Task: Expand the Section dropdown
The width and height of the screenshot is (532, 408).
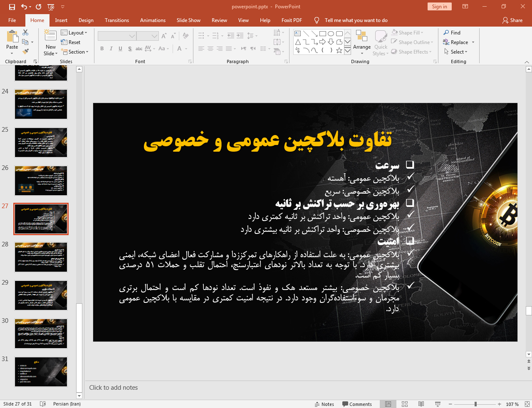Action: click(75, 52)
